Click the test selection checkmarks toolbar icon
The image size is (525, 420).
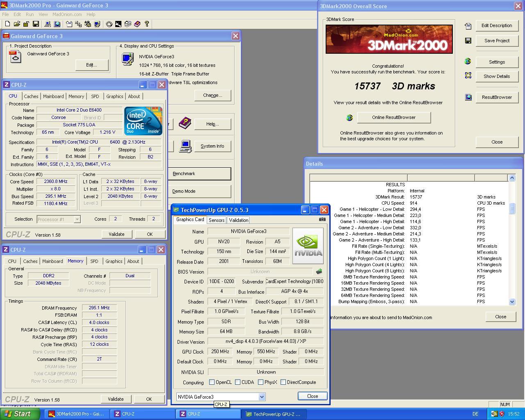click(78, 24)
